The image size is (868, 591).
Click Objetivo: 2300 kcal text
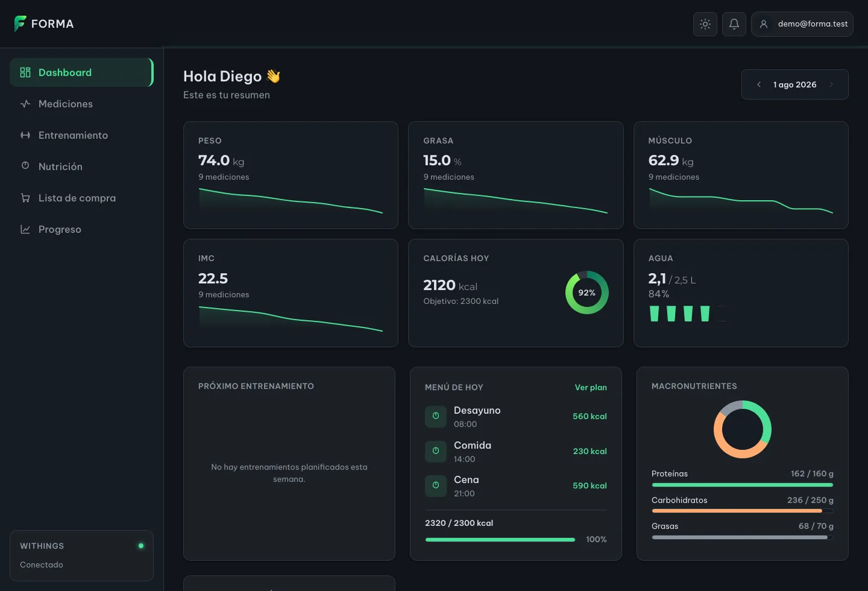coord(461,301)
